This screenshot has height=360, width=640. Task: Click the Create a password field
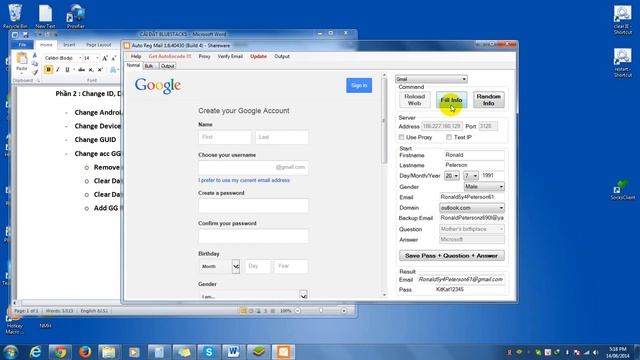[253, 206]
